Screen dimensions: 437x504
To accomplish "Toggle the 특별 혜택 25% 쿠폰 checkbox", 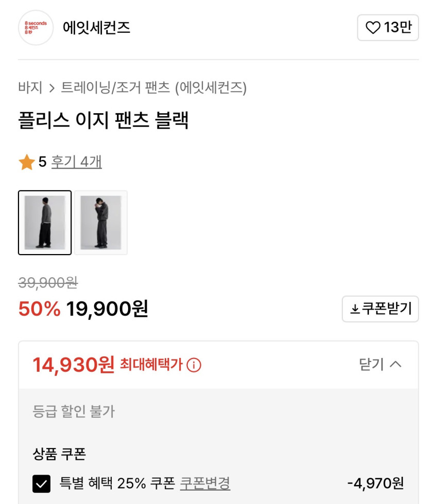I will click(x=41, y=483).
